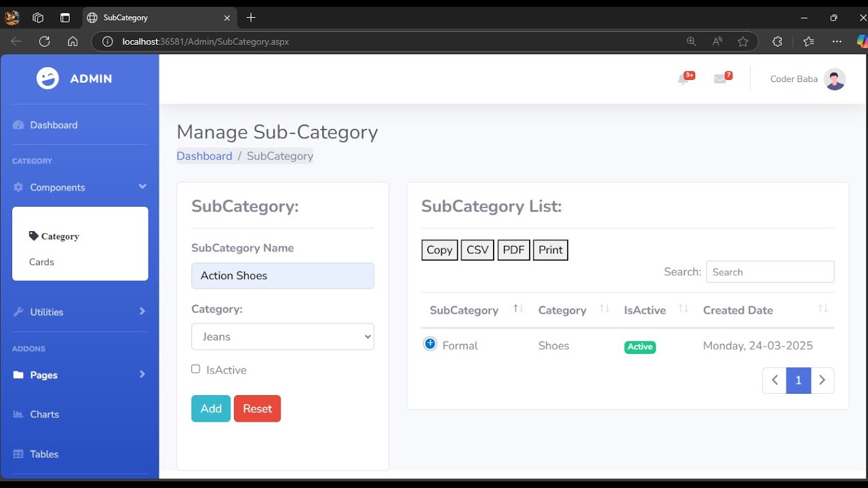868x488 pixels.
Task: Export list with CSV button
Action: tap(477, 250)
